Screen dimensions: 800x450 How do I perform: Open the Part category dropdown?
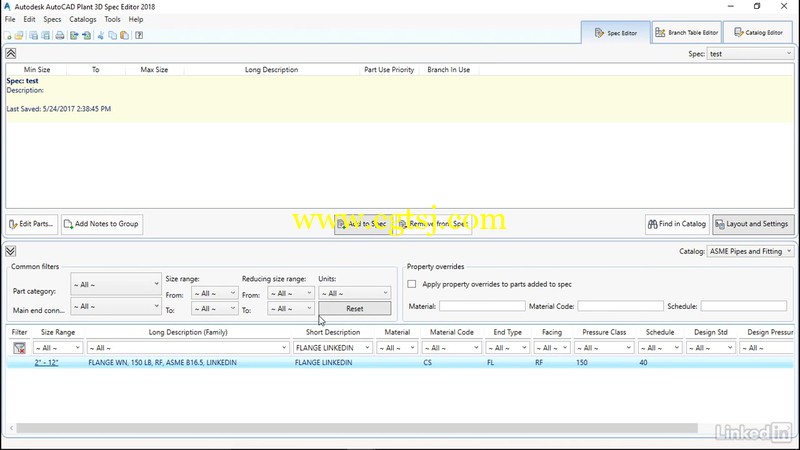116,284
